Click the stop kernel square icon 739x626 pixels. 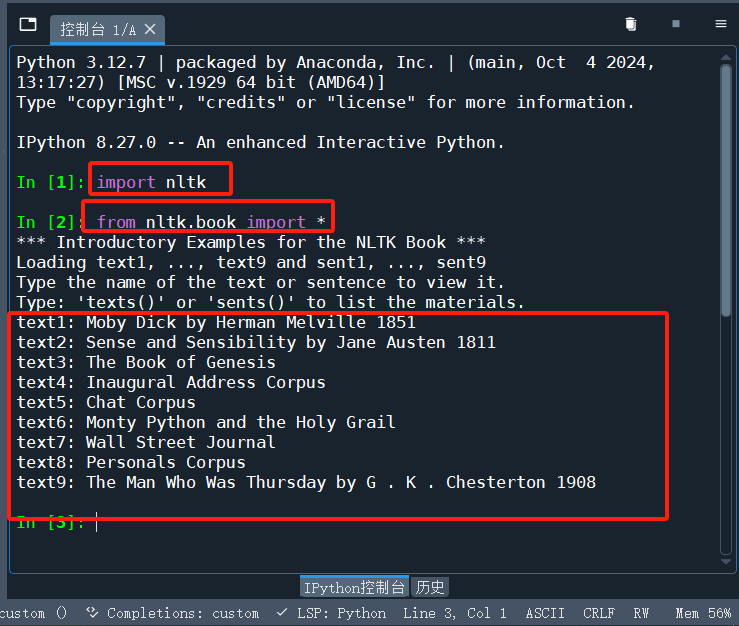click(676, 24)
